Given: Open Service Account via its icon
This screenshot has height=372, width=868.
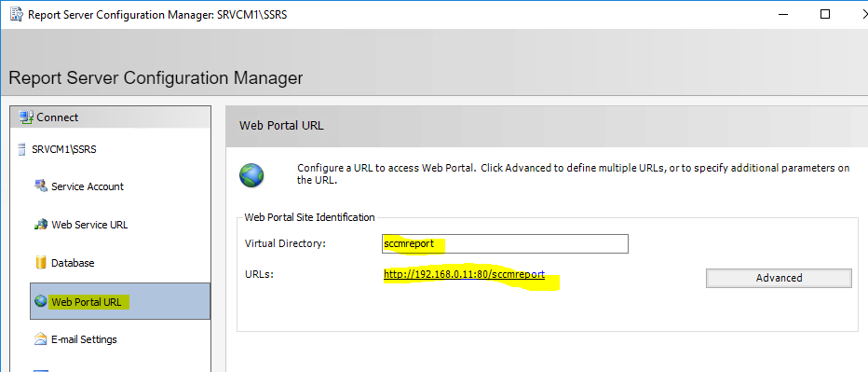Looking at the screenshot, I should [x=41, y=186].
